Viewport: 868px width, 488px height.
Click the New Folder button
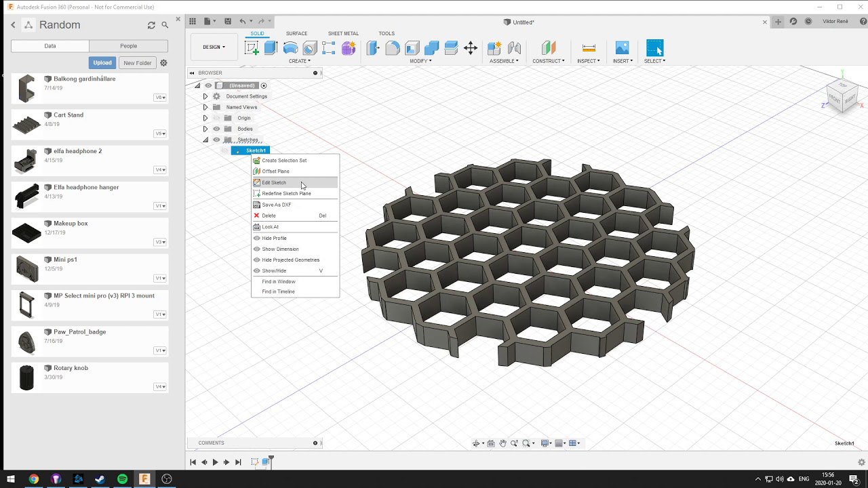coord(138,63)
